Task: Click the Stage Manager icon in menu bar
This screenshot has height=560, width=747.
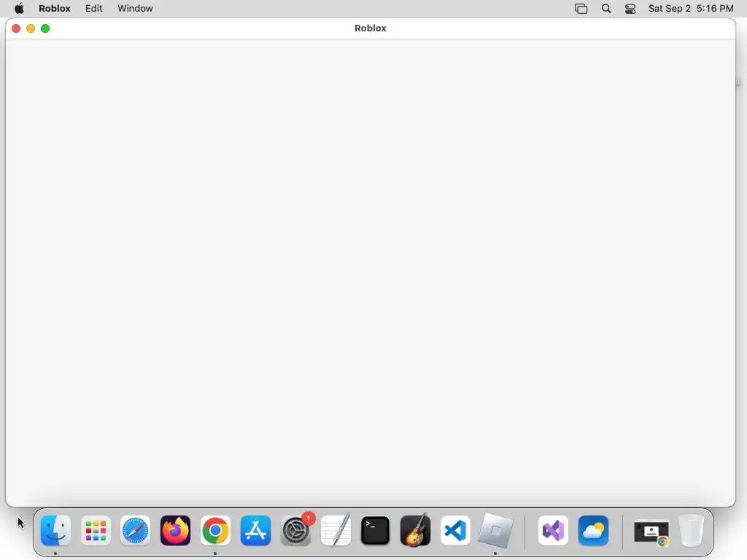Action: pyautogui.click(x=581, y=9)
